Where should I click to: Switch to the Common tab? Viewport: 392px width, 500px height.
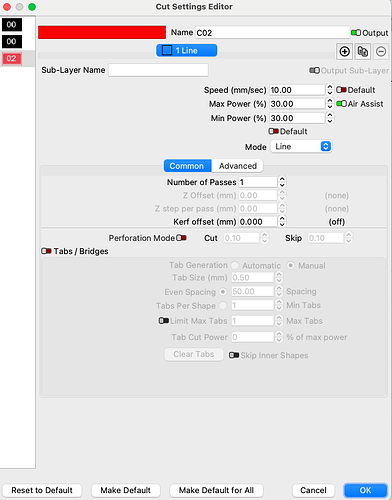pos(187,166)
